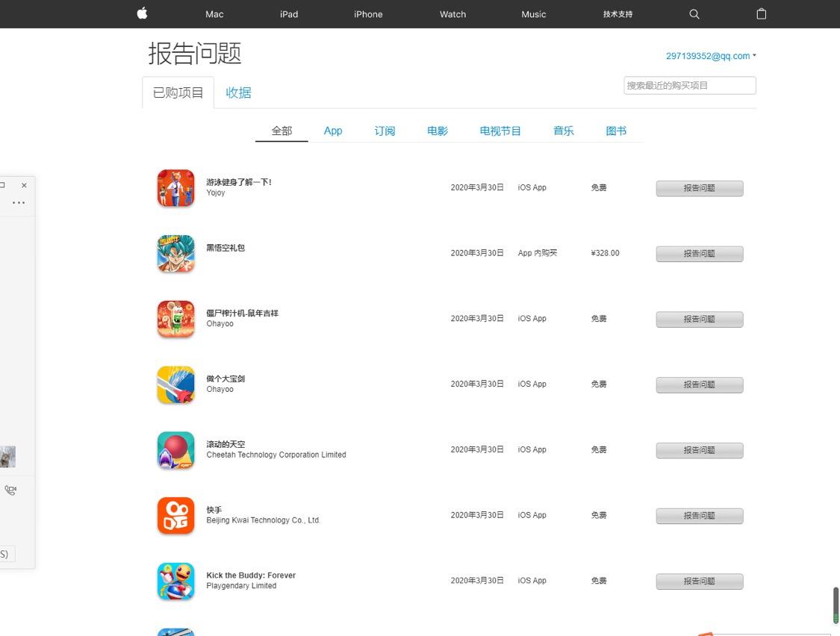Click the 做个大宝剑 title text
The image size is (840, 636).
pos(225,378)
